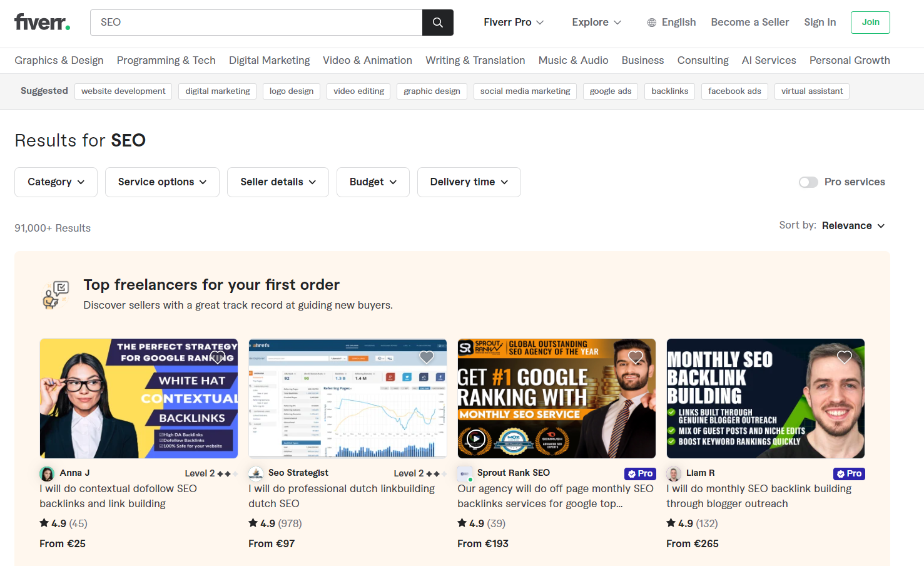This screenshot has height=566, width=924.
Task: Expand the Explore menu
Action: (596, 23)
